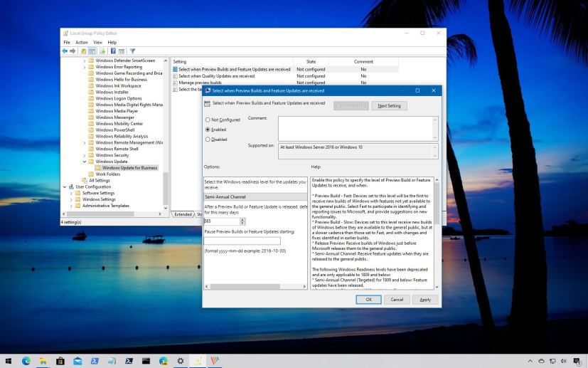Click the console tree horizontal scrollbar thumb

pyautogui.click(x=100, y=214)
